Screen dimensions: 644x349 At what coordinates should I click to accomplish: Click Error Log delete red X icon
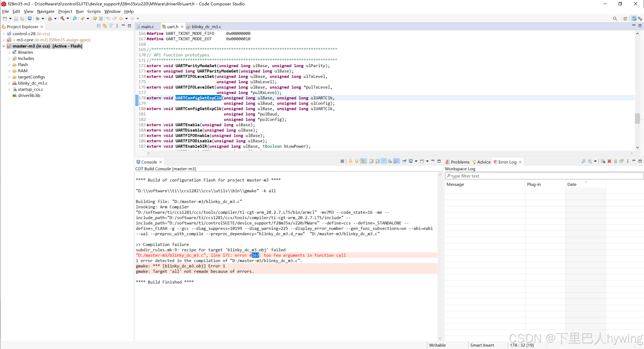[609, 161]
